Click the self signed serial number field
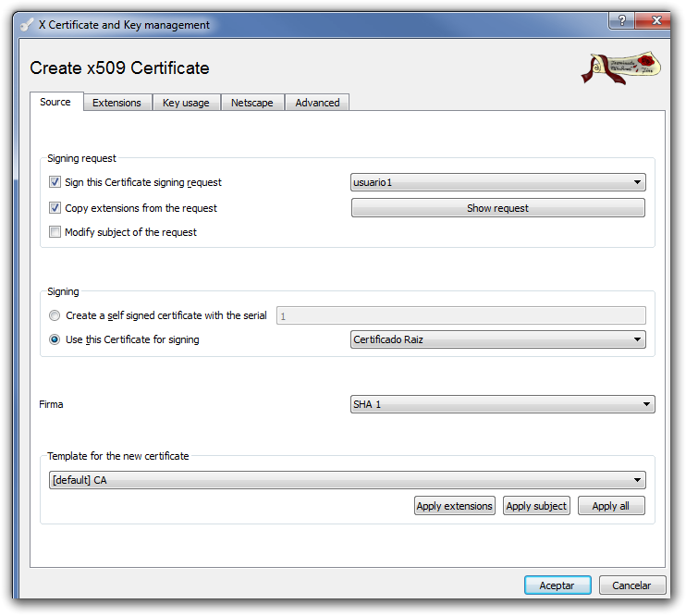This screenshot has height=616, width=686. click(460, 315)
